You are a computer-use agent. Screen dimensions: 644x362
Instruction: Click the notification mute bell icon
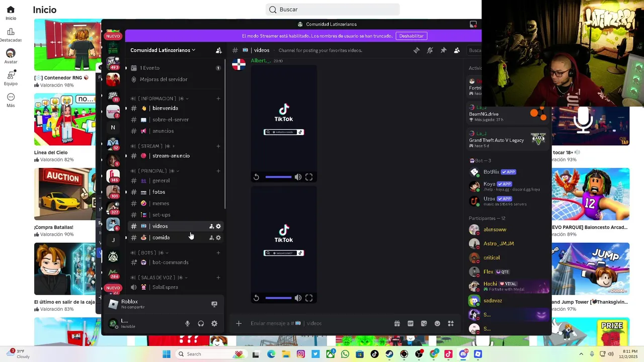(x=430, y=50)
